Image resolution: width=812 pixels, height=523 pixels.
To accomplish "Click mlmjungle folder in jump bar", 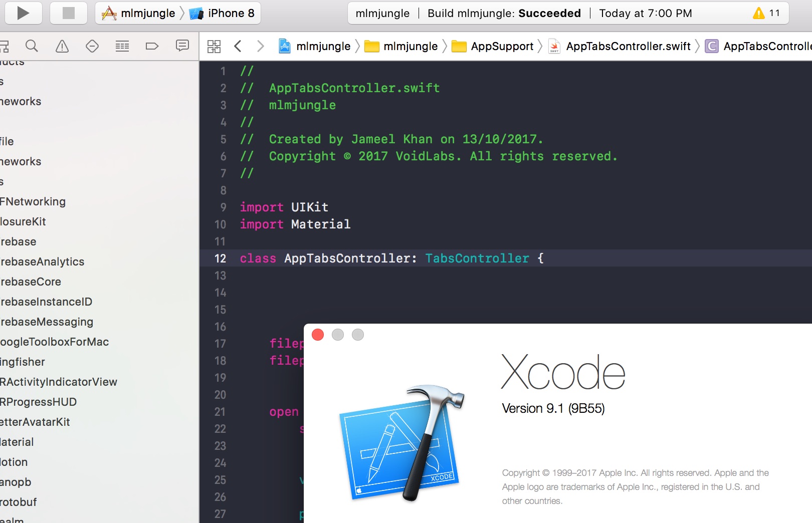I will tap(401, 46).
